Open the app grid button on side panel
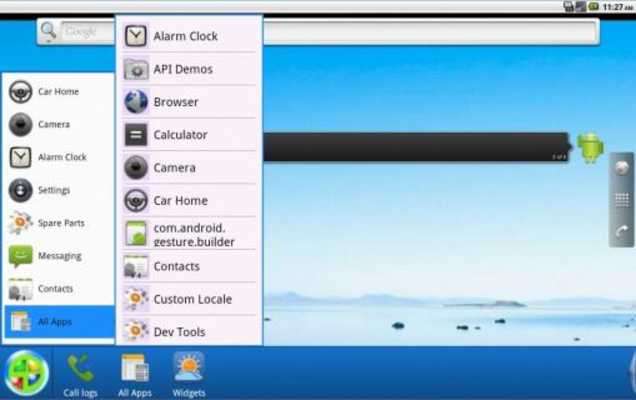Image resolution: width=636 pixels, height=400 pixels. [x=622, y=200]
